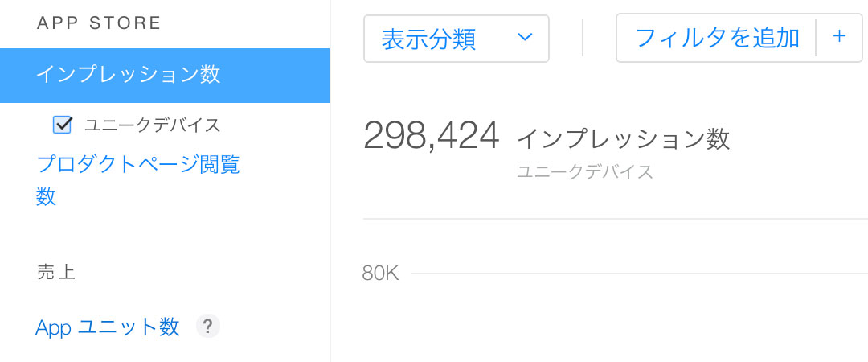
Task: Toggle the ユニークデバイス label in the sidebar
Action: tap(152, 125)
